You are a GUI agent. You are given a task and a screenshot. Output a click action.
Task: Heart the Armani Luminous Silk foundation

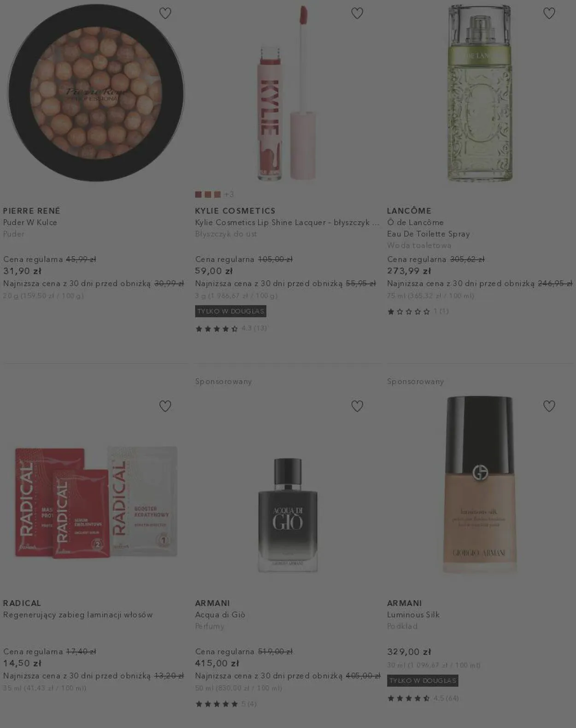point(549,406)
